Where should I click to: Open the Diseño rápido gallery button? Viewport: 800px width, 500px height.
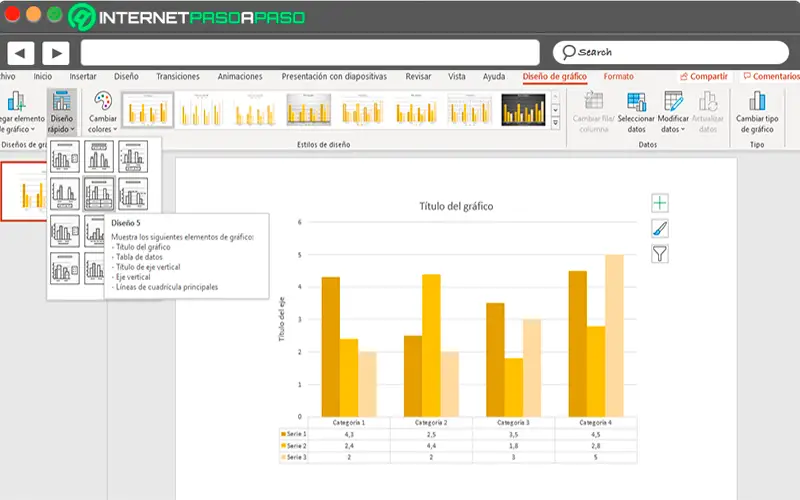pos(62,112)
